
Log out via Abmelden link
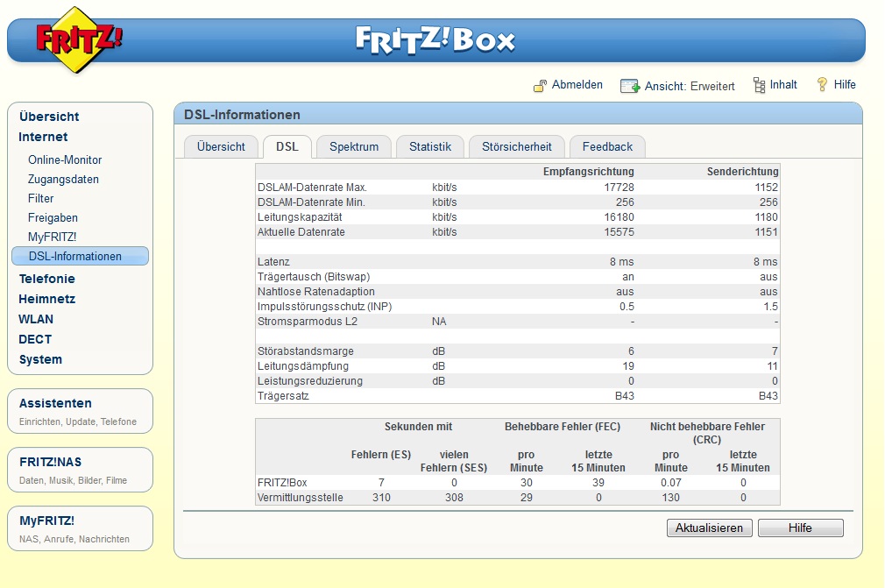[577, 85]
